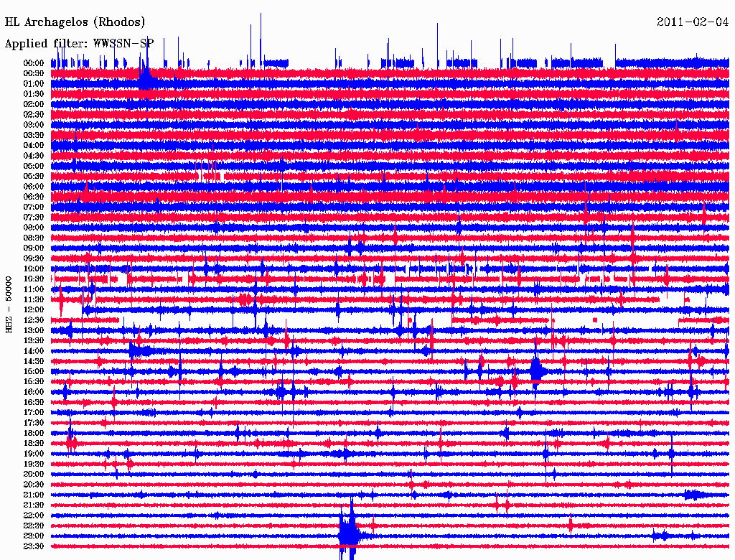Select the 22:30 time label

(34, 526)
